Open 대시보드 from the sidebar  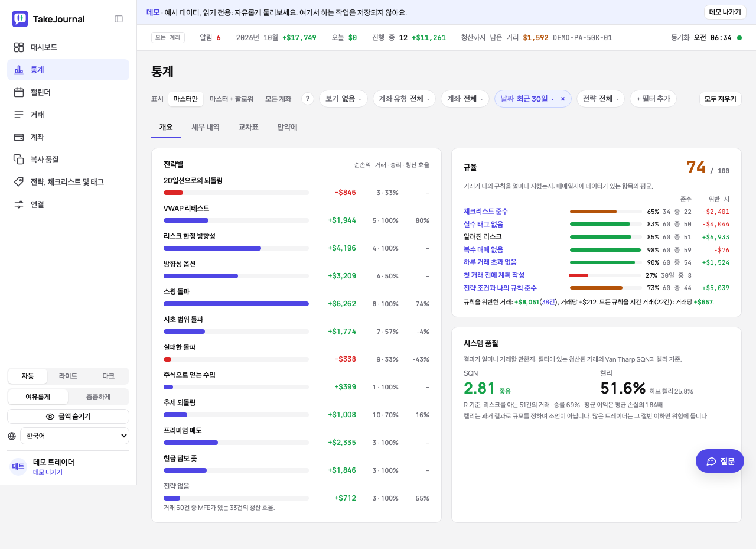(x=68, y=47)
